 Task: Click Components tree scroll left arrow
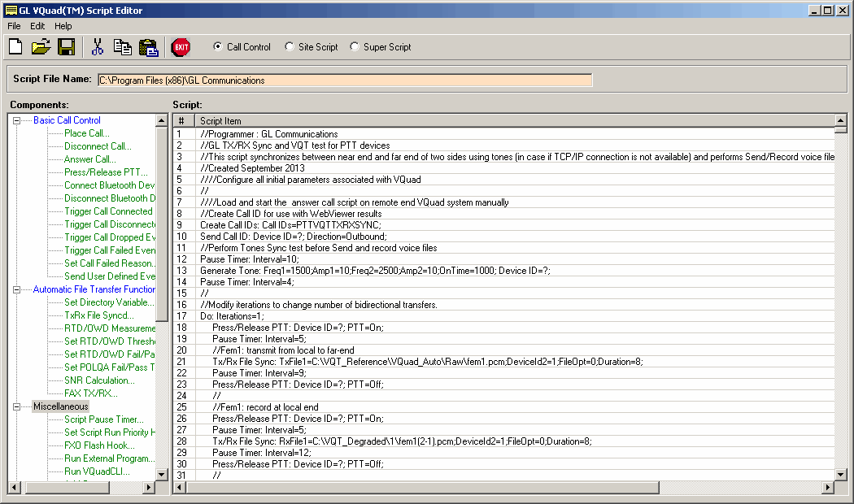point(15,487)
